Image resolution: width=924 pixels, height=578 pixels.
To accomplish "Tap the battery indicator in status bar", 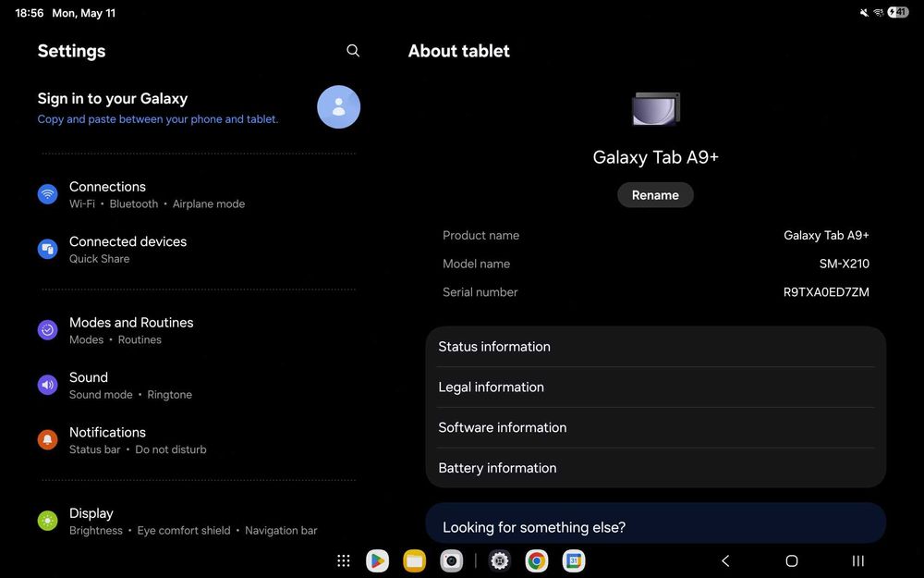I will tap(898, 12).
